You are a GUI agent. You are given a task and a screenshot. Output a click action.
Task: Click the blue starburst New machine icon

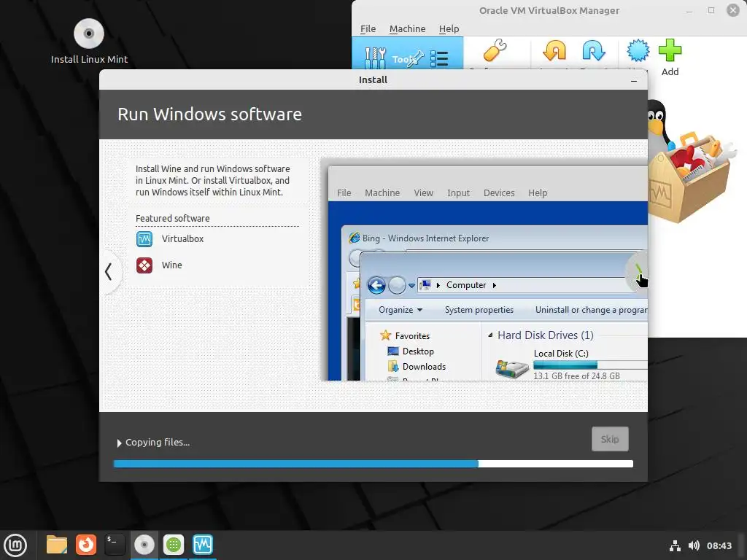click(638, 50)
